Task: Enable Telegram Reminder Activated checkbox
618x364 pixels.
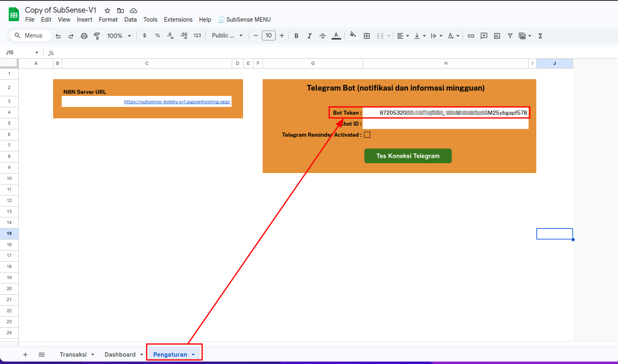Action: (x=367, y=135)
